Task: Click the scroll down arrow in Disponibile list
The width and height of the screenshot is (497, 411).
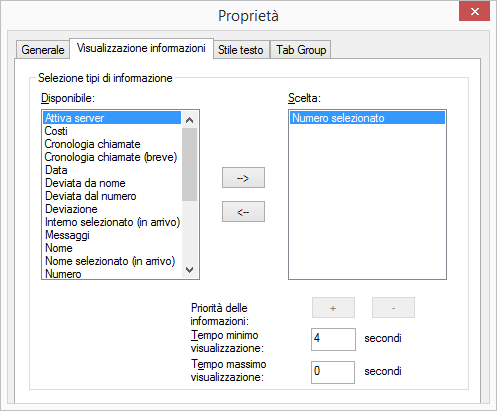Action: tap(190, 270)
